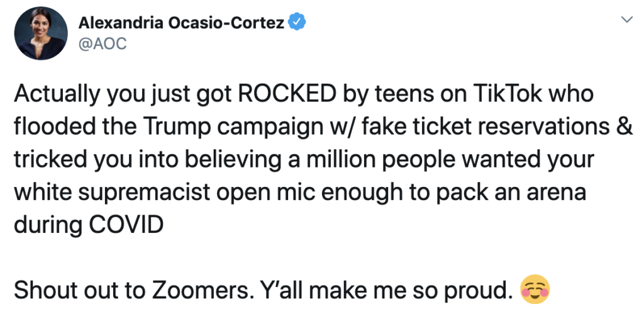The height and width of the screenshot is (316, 644).
Task: Click the blue verified checkmark badge
Action: pyautogui.click(x=296, y=23)
